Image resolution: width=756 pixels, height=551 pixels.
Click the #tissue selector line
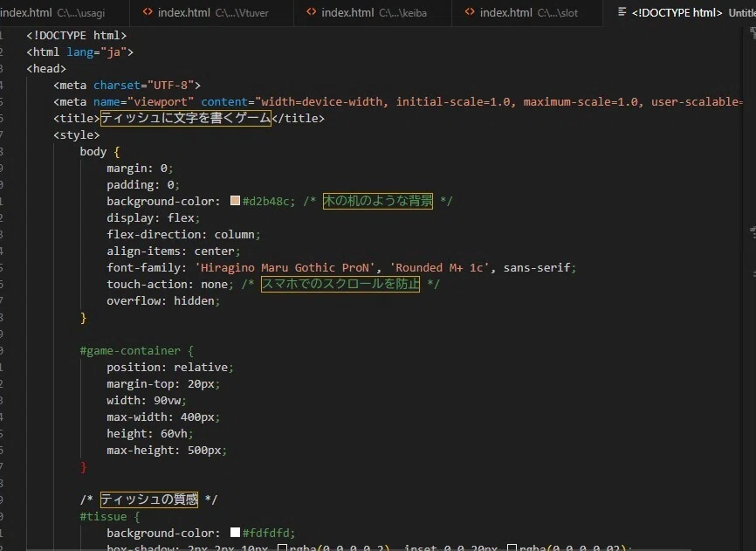(x=110, y=516)
